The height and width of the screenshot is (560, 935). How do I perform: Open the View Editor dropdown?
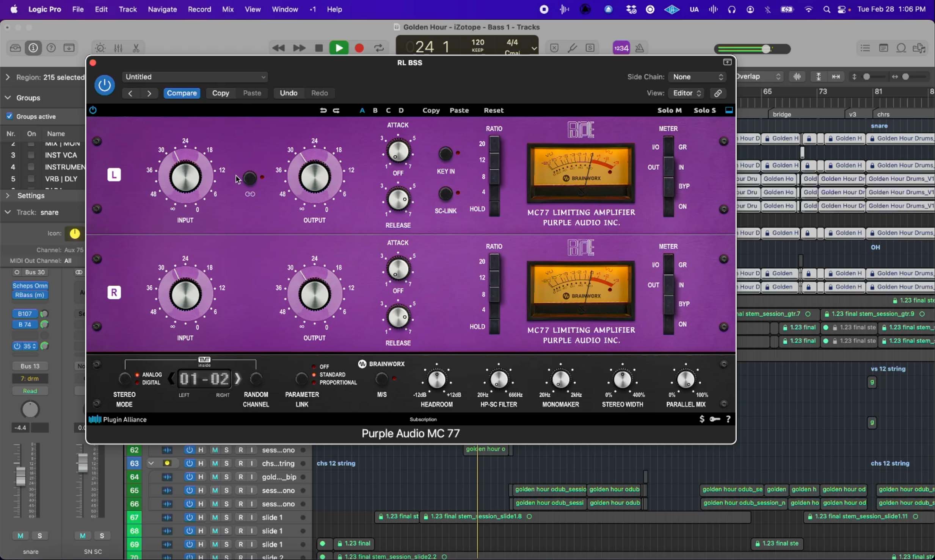[686, 93]
